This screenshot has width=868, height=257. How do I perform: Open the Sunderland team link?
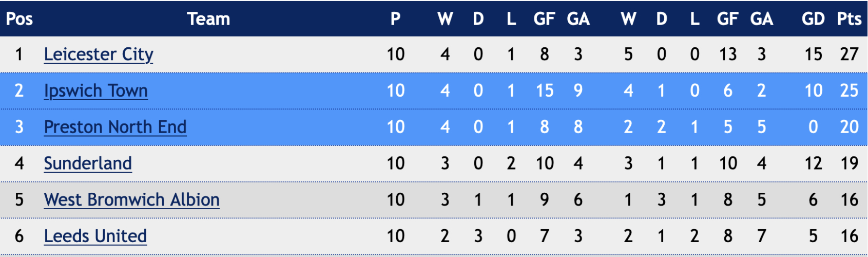tap(88, 163)
